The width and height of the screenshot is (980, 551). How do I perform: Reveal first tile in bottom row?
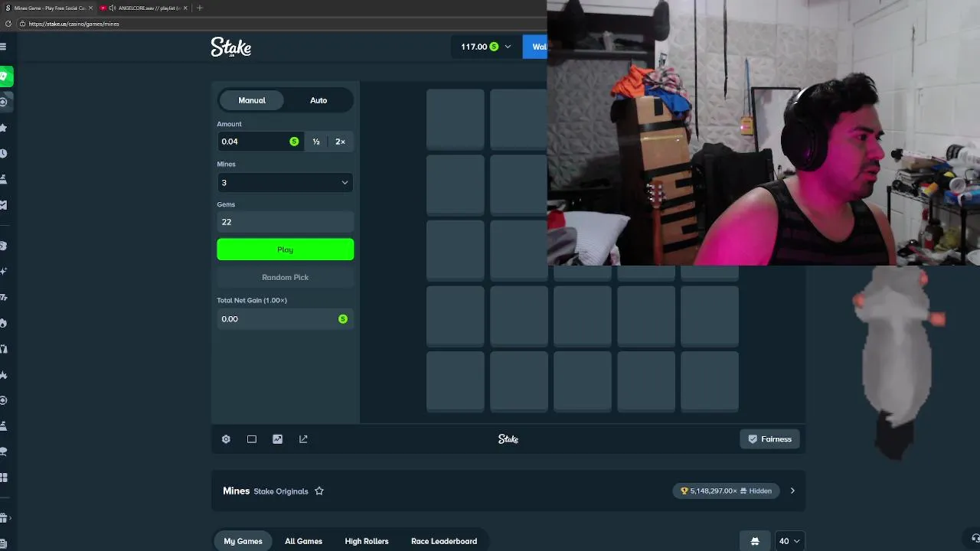[456, 381]
